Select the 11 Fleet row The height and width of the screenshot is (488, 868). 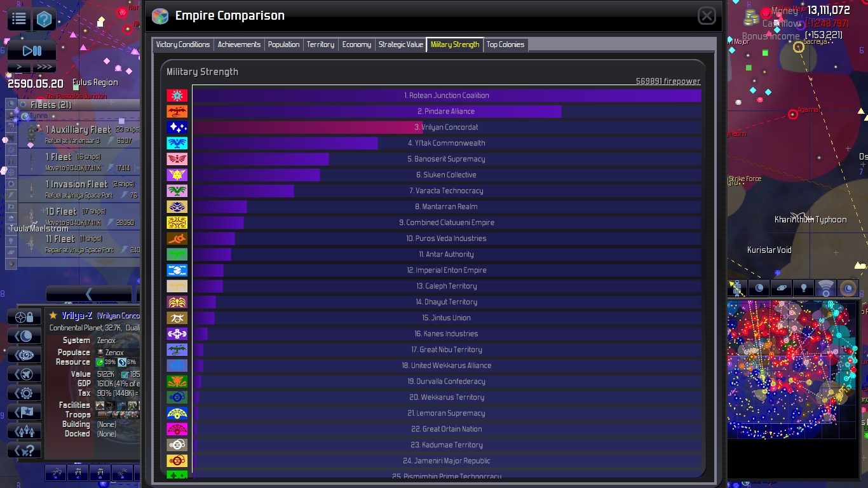click(x=79, y=244)
